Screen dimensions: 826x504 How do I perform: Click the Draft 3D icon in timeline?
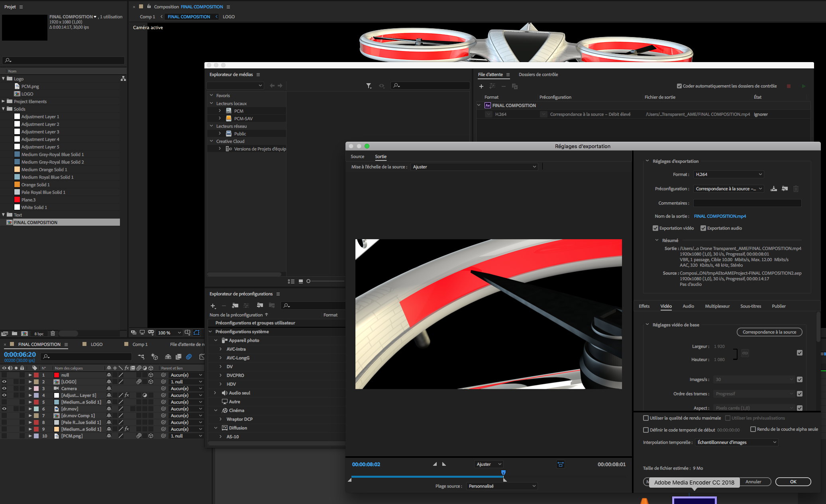155,357
